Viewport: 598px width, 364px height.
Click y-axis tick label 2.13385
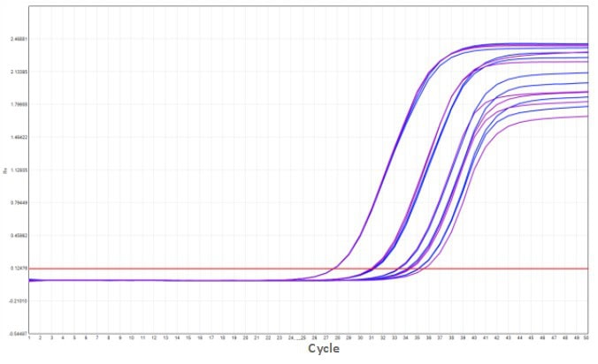tap(19, 72)
